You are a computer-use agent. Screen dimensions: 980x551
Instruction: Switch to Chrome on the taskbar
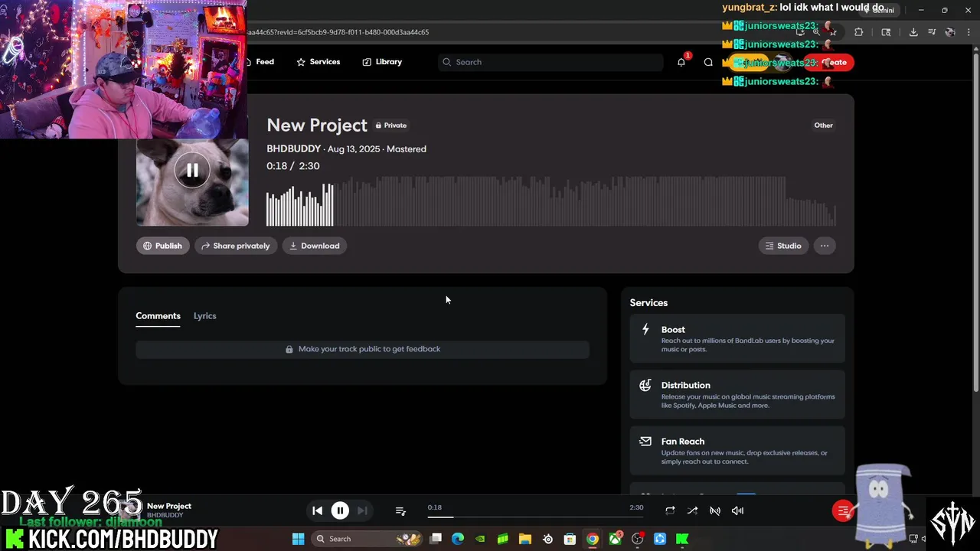tap(592, 539)
